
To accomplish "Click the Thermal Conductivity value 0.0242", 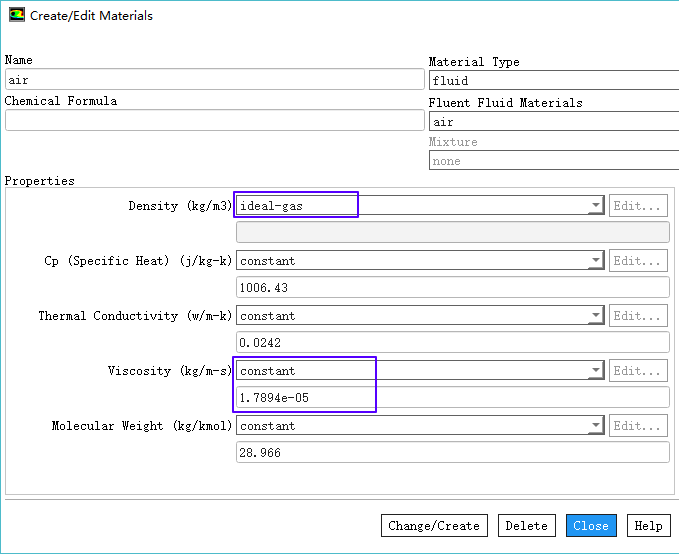I will 451,343.
